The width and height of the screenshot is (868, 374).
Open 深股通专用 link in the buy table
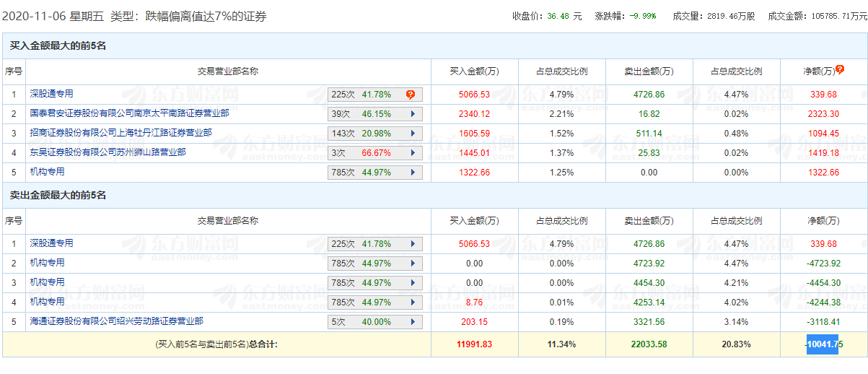[x=51, y=94]
